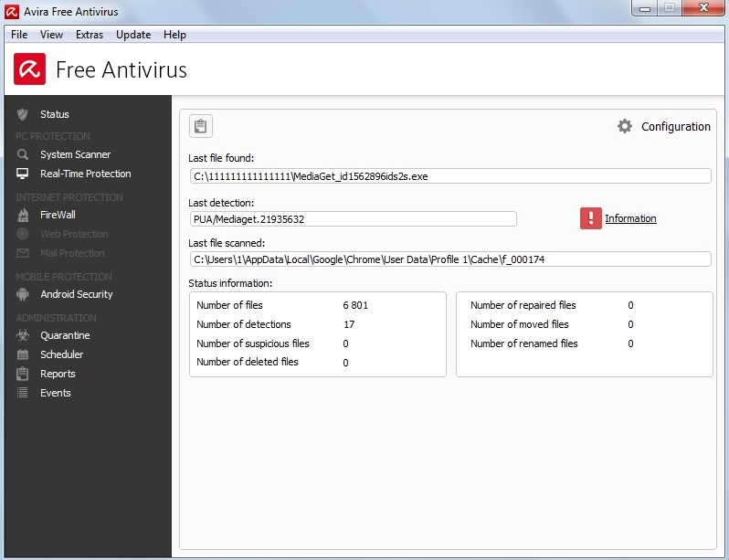
Task: Open Quarantine section
Action: coord(65,335)
